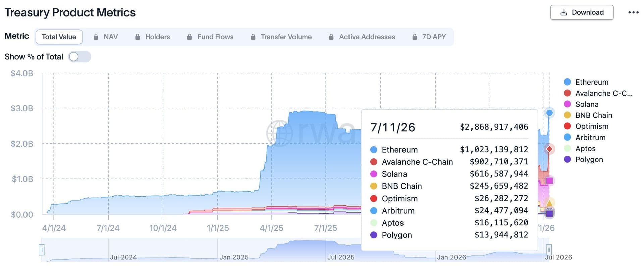
Task: Click the lock icon beside NAV
Action: point(96,37)
